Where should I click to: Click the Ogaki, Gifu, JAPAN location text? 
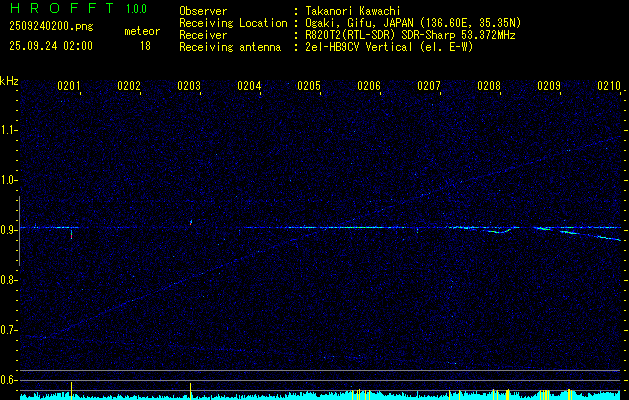[413, 23]
